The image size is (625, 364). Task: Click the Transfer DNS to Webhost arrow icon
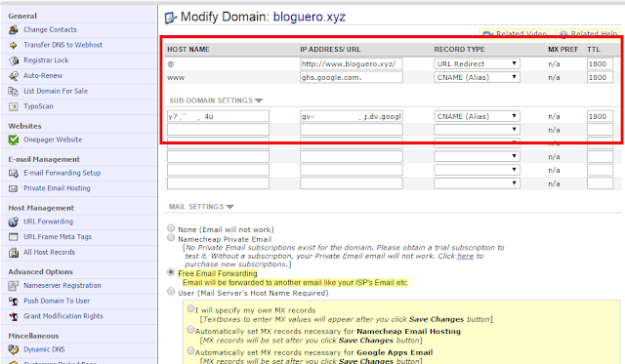tap(14, 45)
